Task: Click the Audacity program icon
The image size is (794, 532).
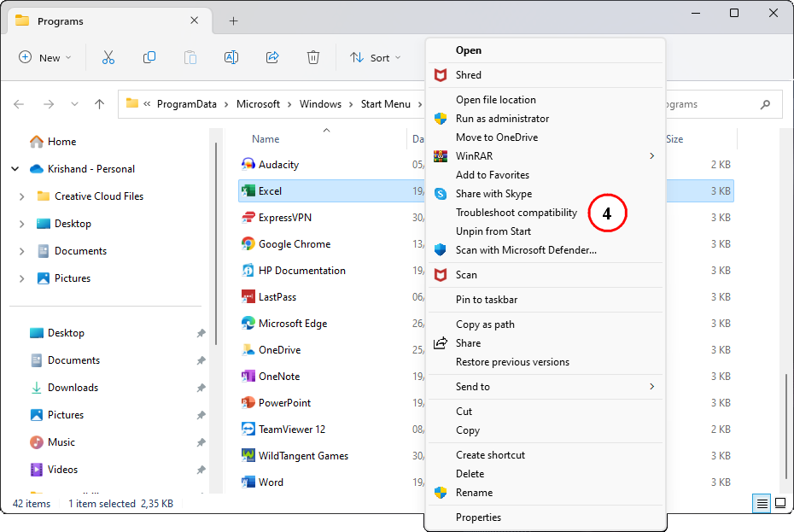Action: pos(248,164)
